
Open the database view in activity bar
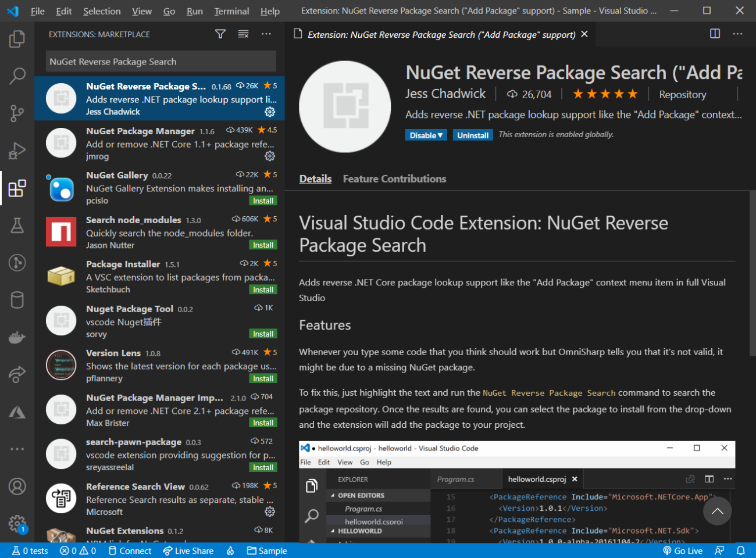pos(17,300)
